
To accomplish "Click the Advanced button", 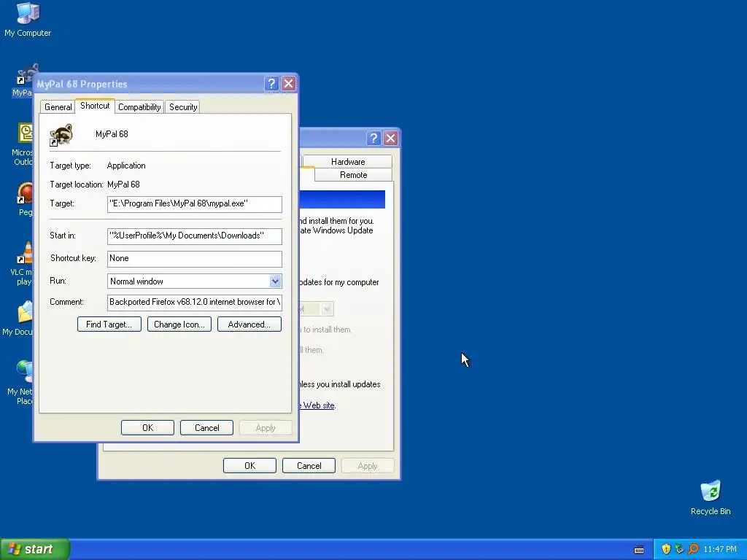I will coord(249,324).
